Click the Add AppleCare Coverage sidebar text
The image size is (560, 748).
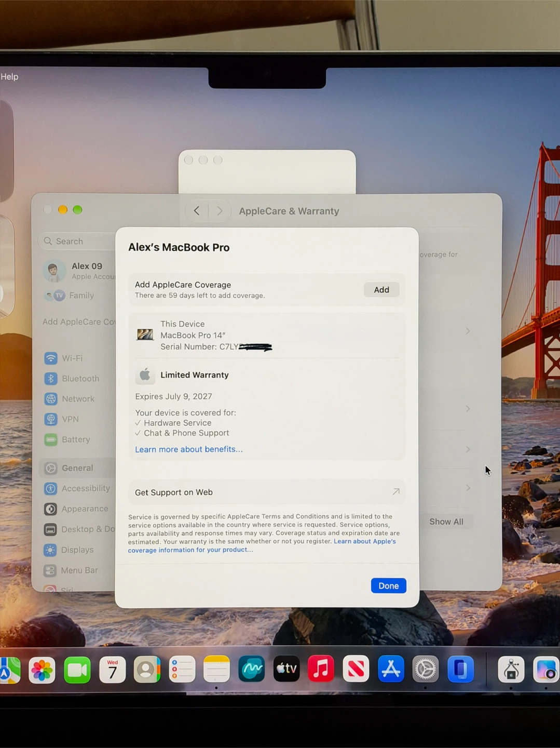pyautogui.click(x=79, y=322)
